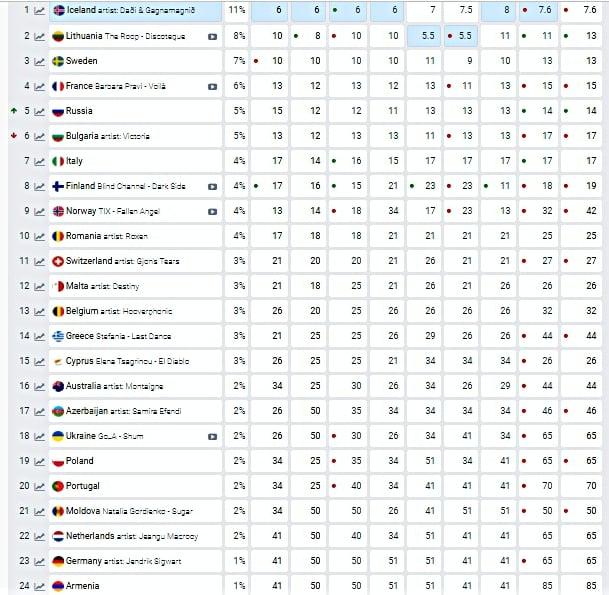The height and width of the screenshot is (595, 609).
Task: Click the chart icon beside Germany
Action: point(39,561)
